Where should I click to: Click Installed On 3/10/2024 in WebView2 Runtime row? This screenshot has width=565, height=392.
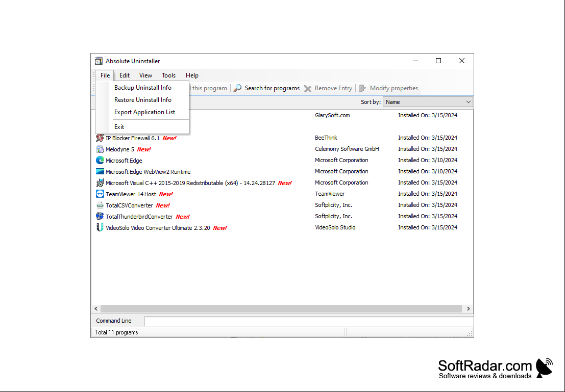[x=428, y=171]
